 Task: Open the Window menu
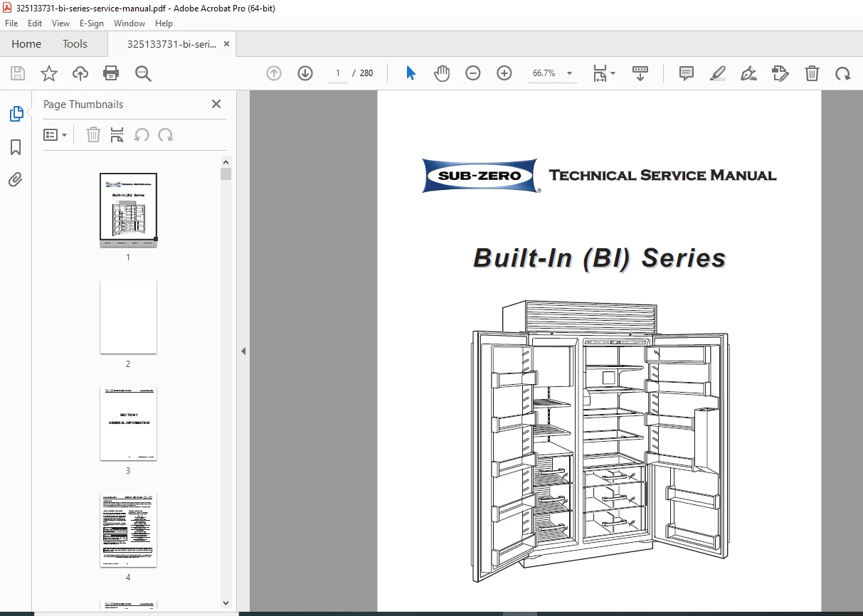point(129,23)
